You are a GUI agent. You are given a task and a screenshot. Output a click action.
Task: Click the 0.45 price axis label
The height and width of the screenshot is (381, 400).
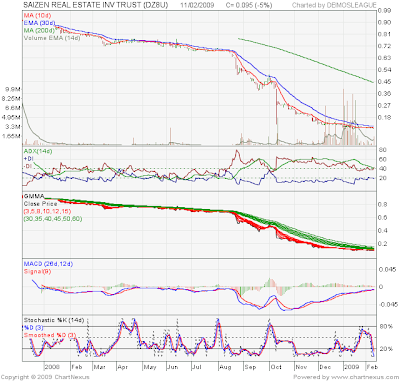(x=385, y=82)
